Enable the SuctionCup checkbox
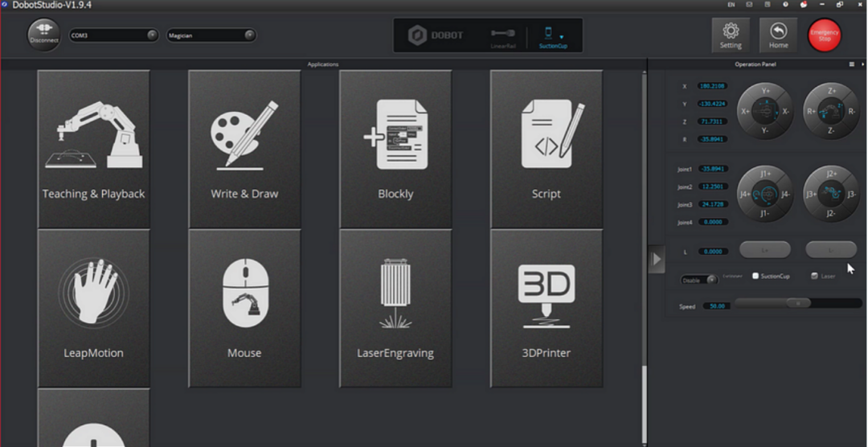This screenshot has width=868, height=447. pos(755,276)
